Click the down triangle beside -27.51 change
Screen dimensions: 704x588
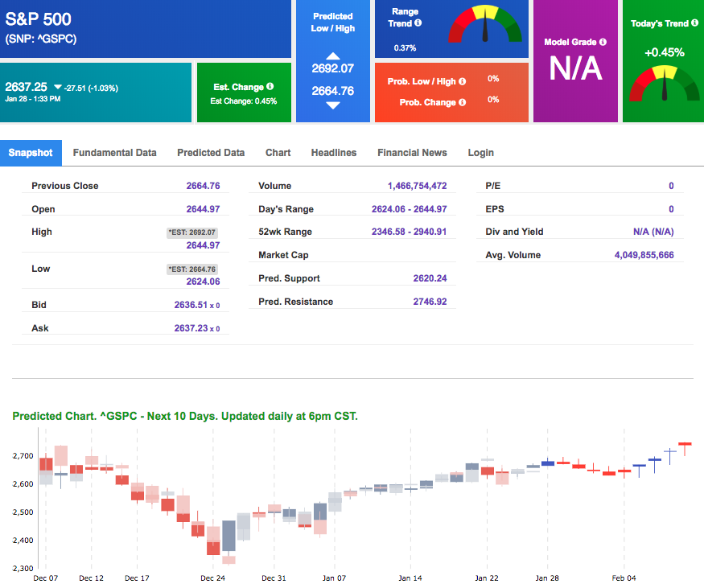[x=58, y=87]
